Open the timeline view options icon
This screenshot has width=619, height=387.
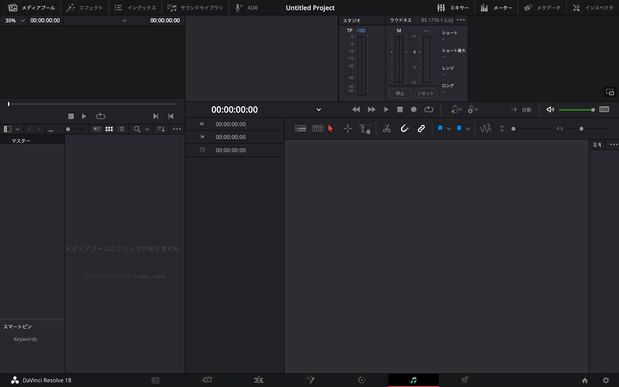[x=301, y=129]
